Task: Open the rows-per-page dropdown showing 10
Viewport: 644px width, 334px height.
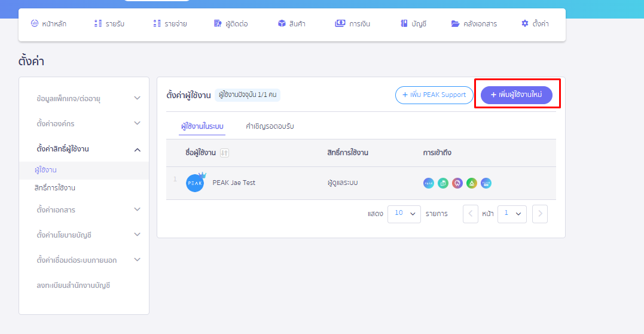Action: pyautogui.click(x=404, y=214)
